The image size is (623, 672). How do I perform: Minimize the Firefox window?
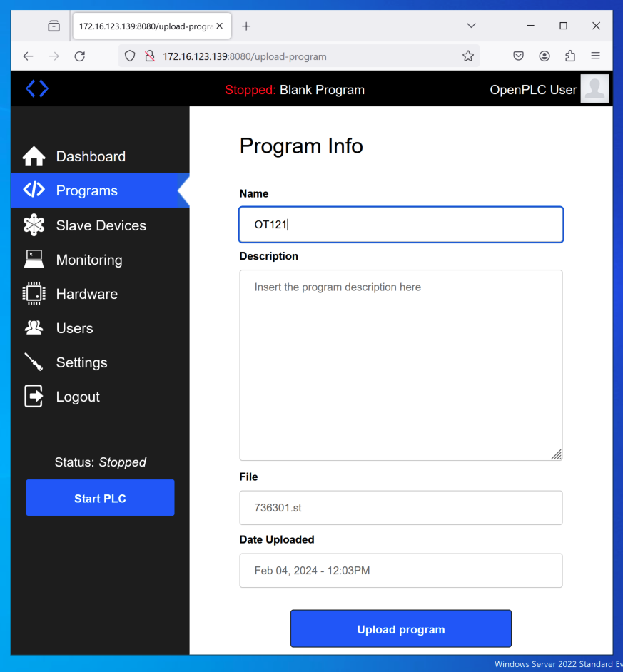pyautogui.click(x=530, y=26)
